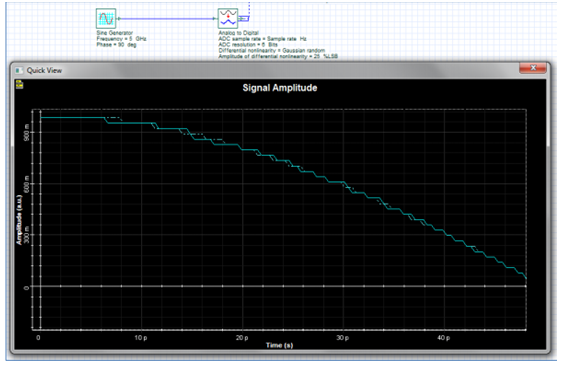This screenshot has width=562, height=365.
Task: Click the ADC block's output port connector
Action: [x=244, y=18]
